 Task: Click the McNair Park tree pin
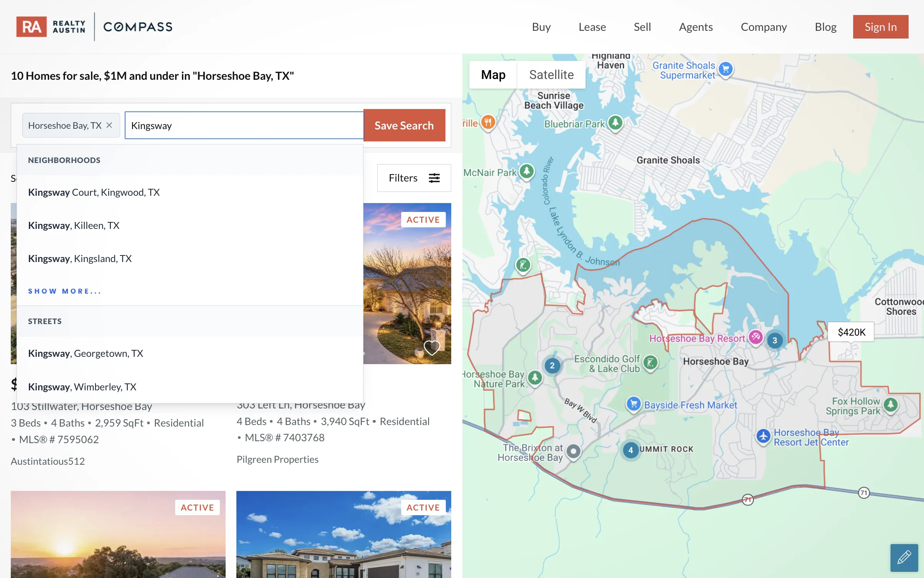[527, 171]
